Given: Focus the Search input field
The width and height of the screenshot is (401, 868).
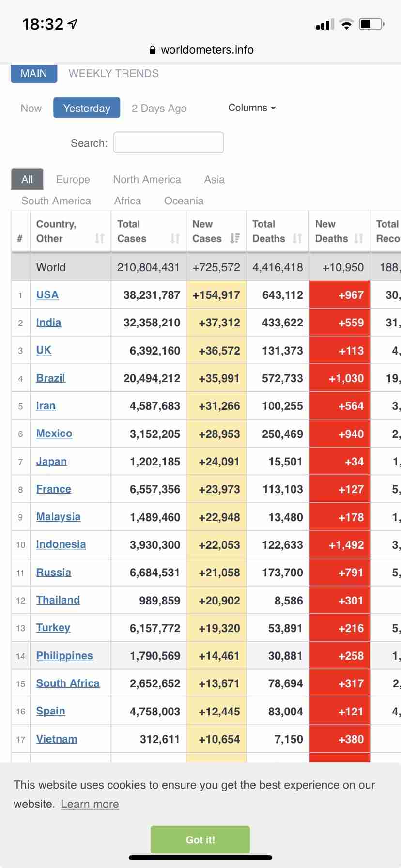Looking at the screenshot, I should 169,142.
